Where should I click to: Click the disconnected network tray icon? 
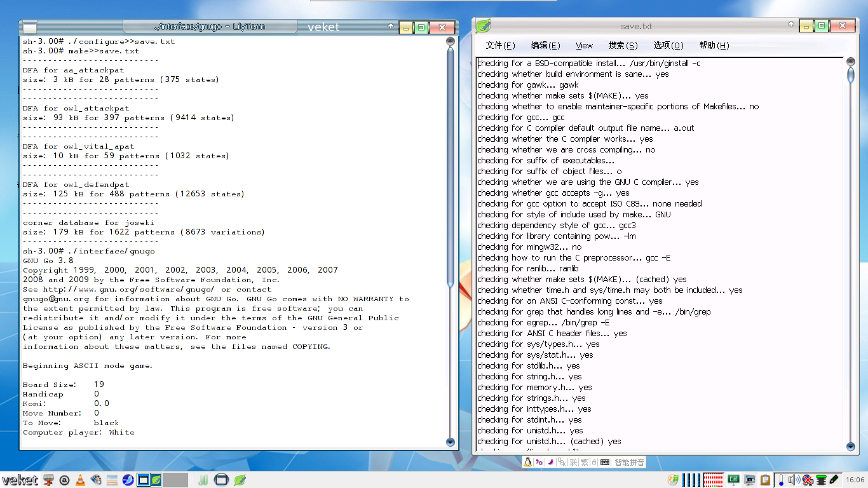click(x=808, y=480)
